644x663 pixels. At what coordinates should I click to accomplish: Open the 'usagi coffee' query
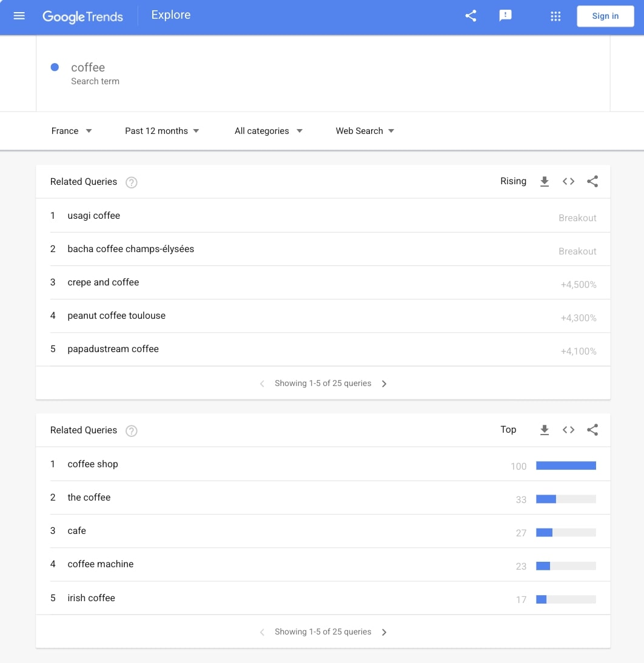pos(94,216)
